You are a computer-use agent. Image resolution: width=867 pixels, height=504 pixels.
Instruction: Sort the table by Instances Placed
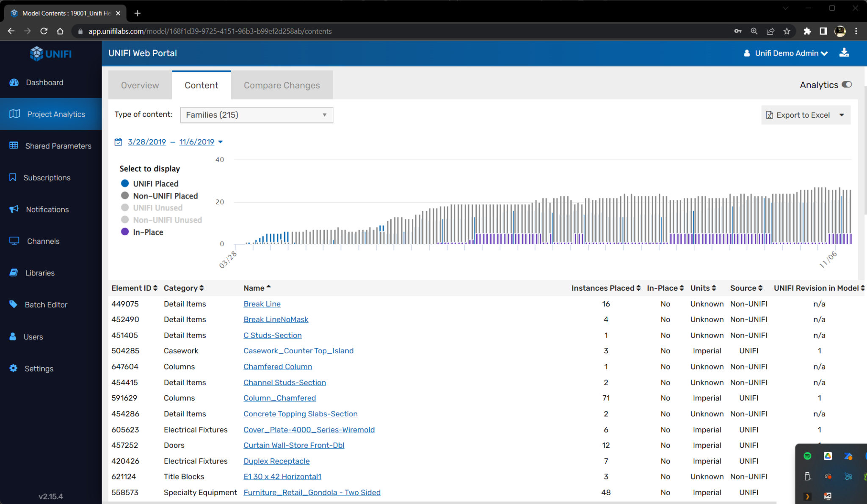638,288
